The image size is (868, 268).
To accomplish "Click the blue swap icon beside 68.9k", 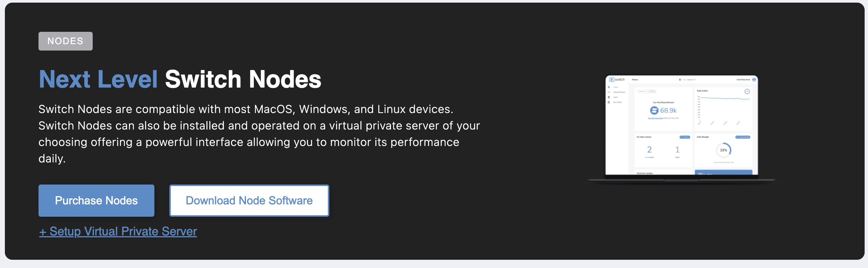I will (654, 110).
